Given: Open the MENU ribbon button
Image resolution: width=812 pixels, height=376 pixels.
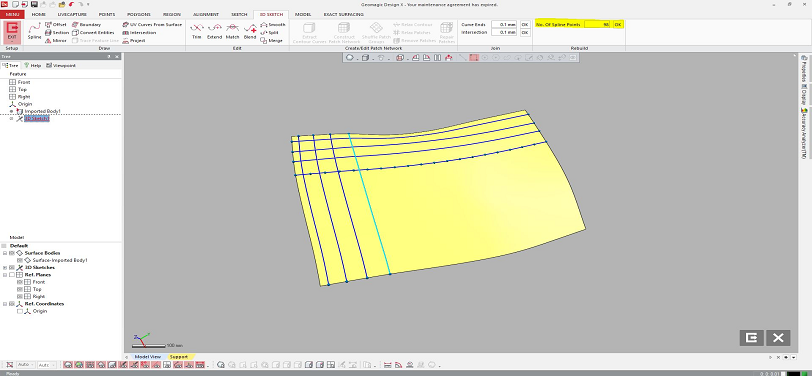Looking at the screenshot, I should click(x=11, y=15).
